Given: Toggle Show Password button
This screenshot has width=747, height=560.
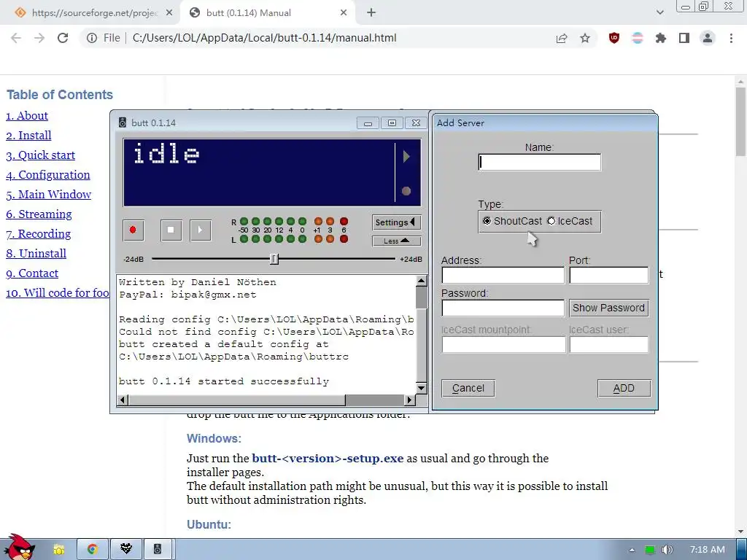Looking at the screenshot, I should coord(609,308).
